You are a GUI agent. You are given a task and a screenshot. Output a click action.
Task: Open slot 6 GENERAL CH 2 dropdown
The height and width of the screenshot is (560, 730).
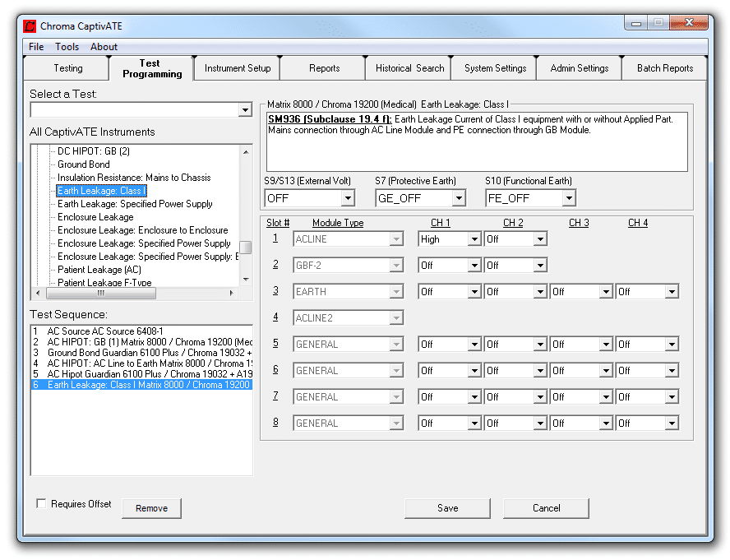[539, 371]
